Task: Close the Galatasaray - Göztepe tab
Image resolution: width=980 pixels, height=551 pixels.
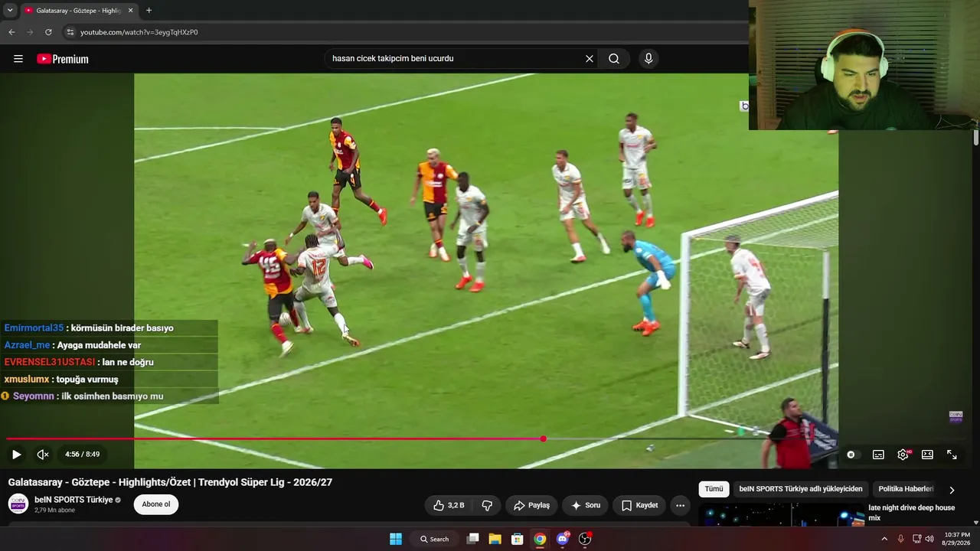Action: pyautogui.click(x=130, y=11)
